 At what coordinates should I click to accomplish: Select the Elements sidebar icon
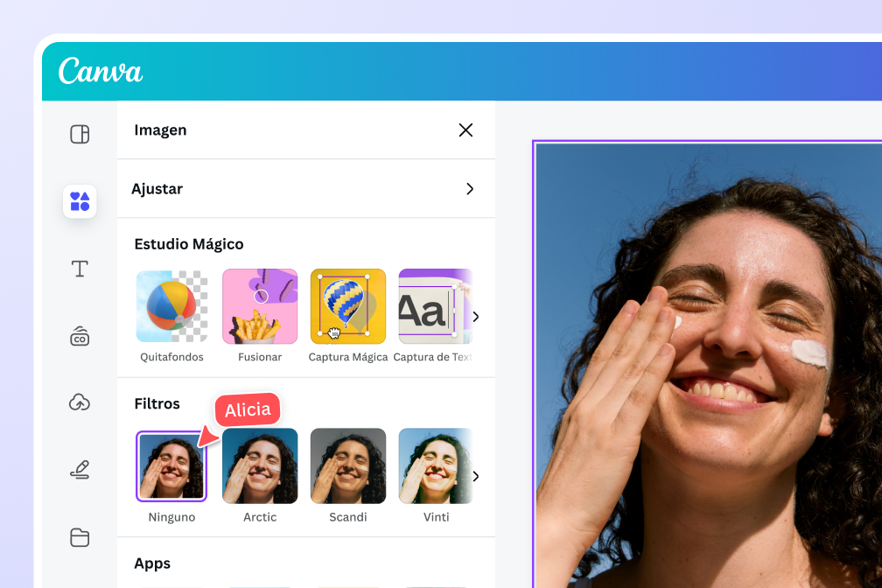80,201
